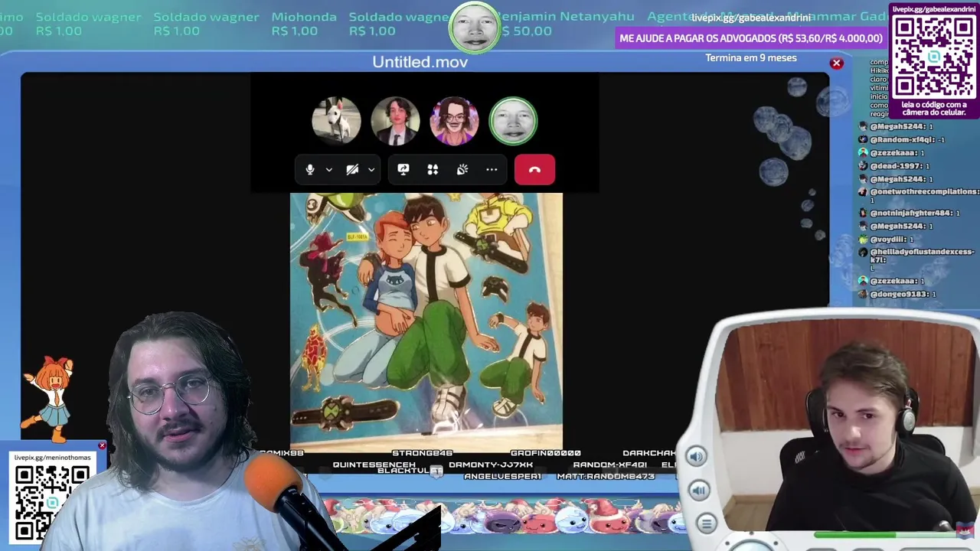Click the Untitled.mov window title
The height and width of the screenshot is (551, 980).
[420, 62]
